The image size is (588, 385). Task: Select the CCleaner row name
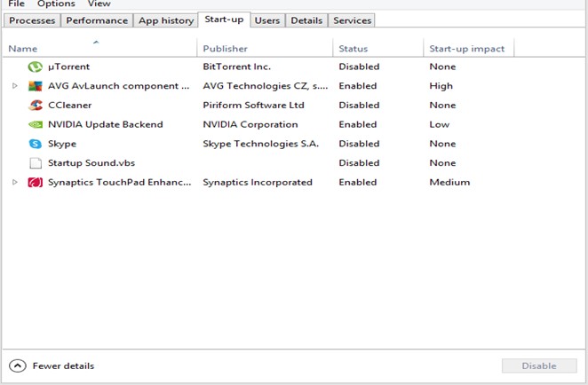pos(70,106)
